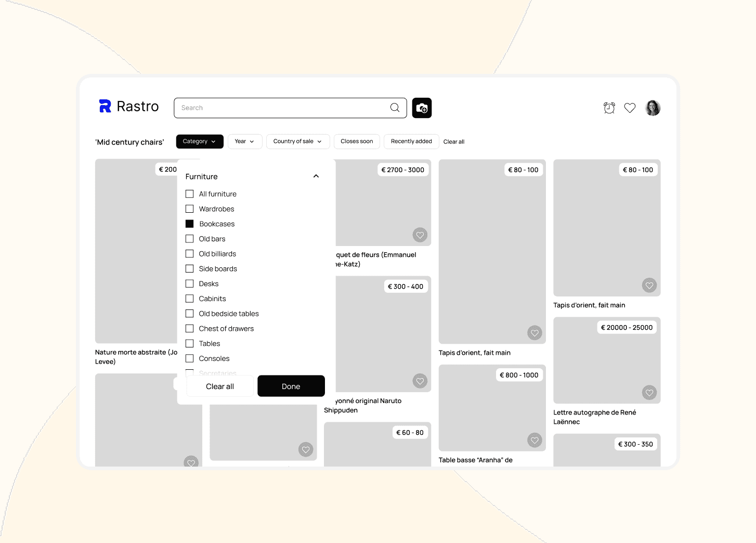The width and height of the screenshot is (756, 543).
Task: Check the All furniture checkbox
Action: (190, 194)
